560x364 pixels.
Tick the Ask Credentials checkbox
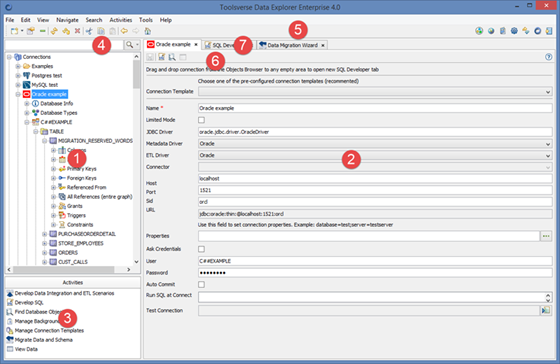[x=201, y=249]
